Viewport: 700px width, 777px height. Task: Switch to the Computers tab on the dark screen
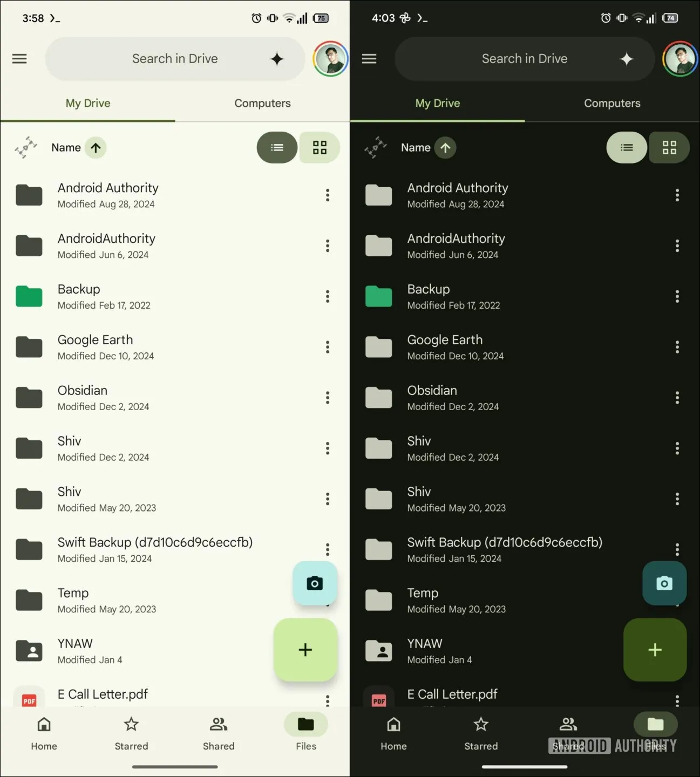click(612, 103)
